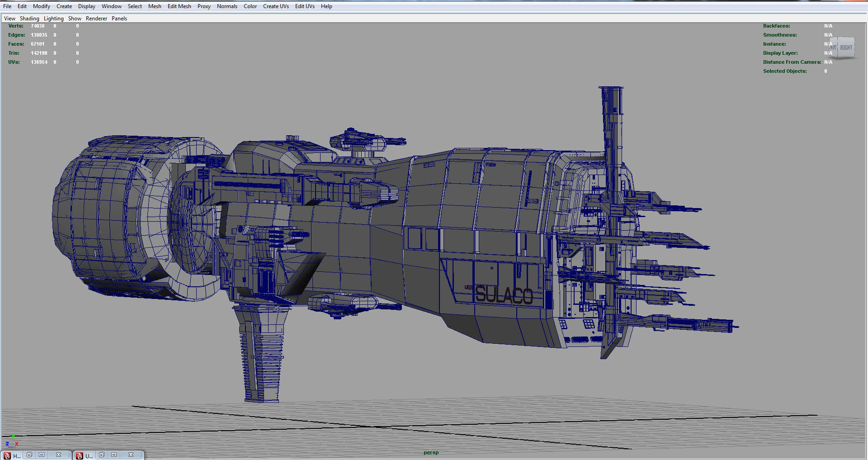Open the Normals menu
868x460 pixels.
(x=227, y=6)
